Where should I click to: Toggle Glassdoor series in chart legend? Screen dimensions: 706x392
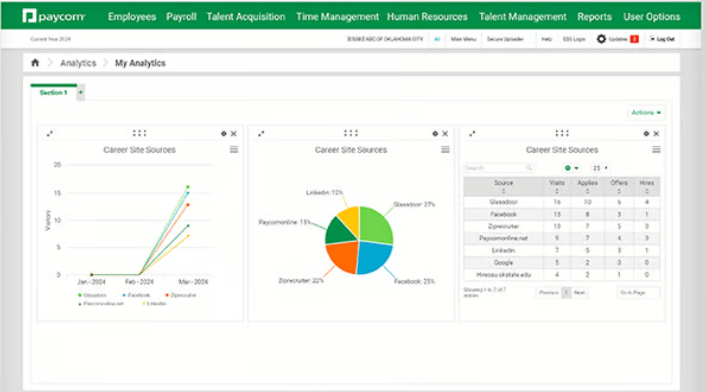click(x=92, y=295)
